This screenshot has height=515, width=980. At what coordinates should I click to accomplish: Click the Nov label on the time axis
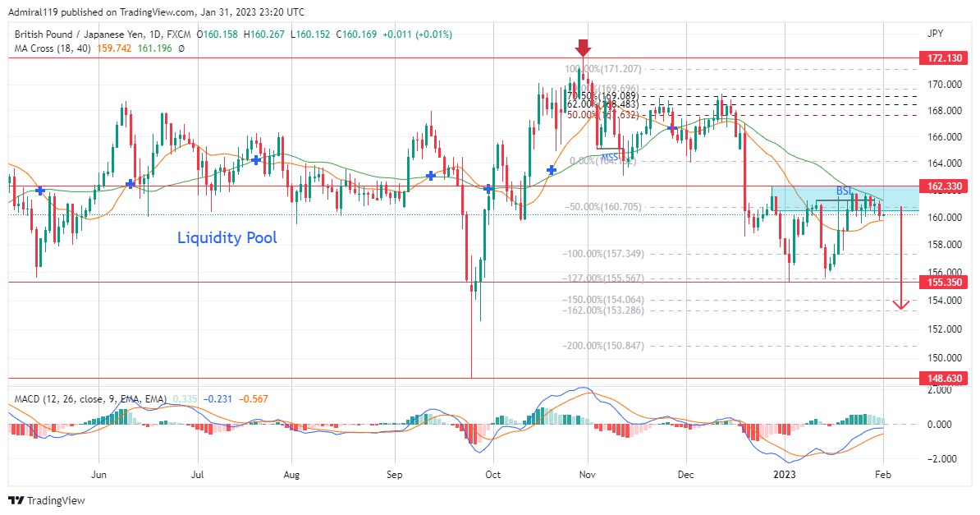587,474
